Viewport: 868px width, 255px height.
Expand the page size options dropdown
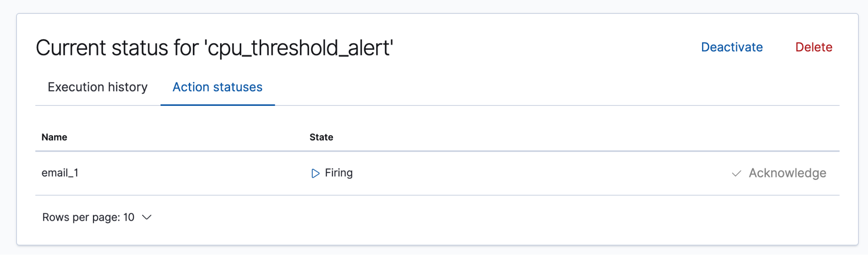147,217
